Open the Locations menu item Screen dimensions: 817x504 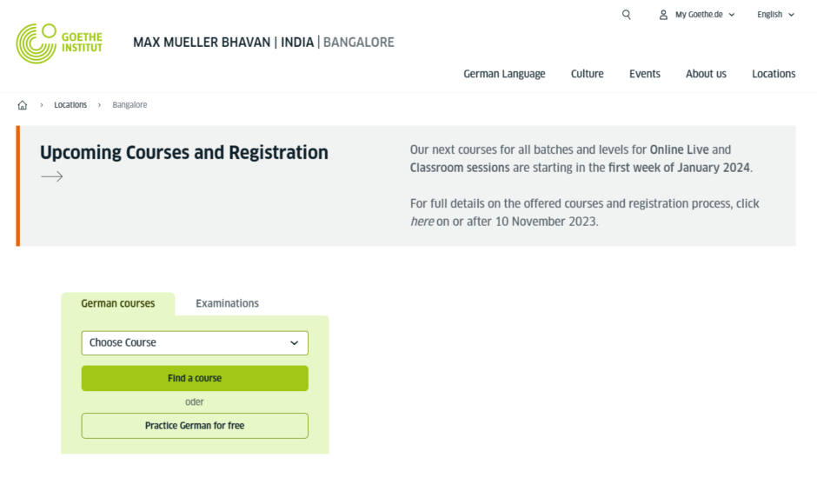click(773, 74)
